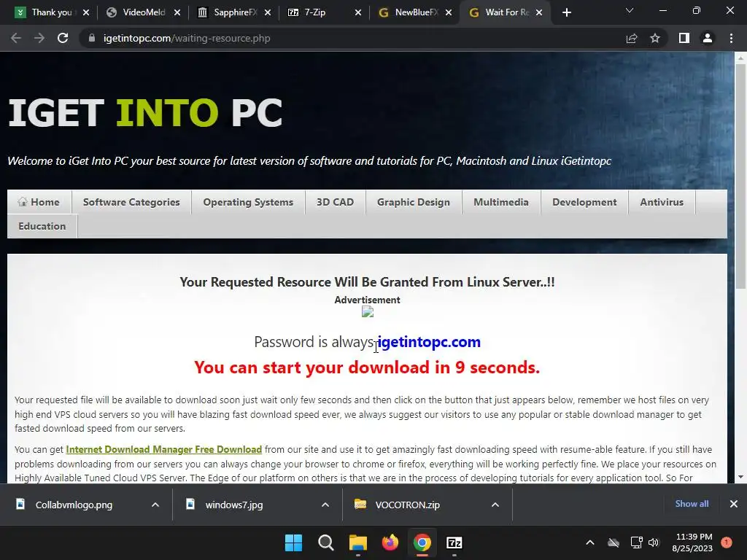This screenshot has width=747, height=560.
Task: Show all downloads
Action: click(x=692, y=504)
